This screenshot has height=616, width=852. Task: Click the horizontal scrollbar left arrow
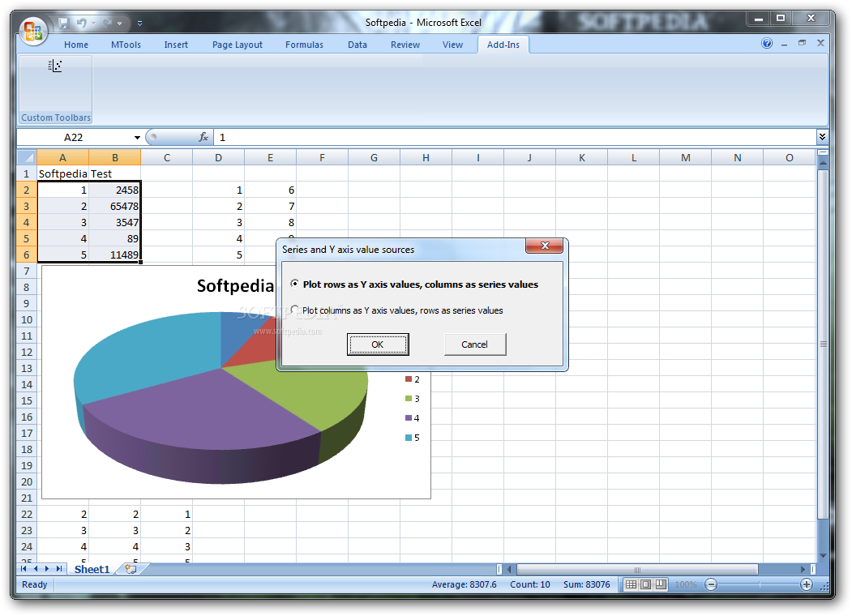[x=509, y=569]
